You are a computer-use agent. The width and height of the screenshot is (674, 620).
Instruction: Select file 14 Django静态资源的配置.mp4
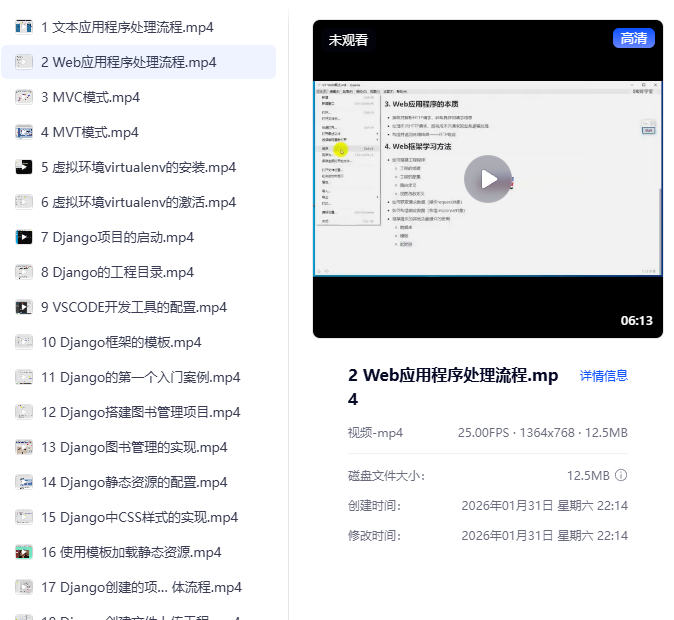click(x=138, y=482)
